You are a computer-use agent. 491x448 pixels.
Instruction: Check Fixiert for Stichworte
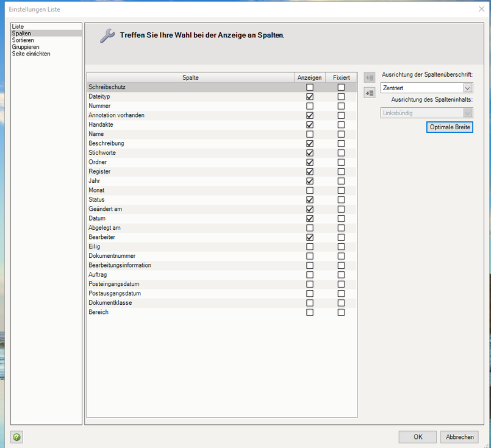coord(341,153)
